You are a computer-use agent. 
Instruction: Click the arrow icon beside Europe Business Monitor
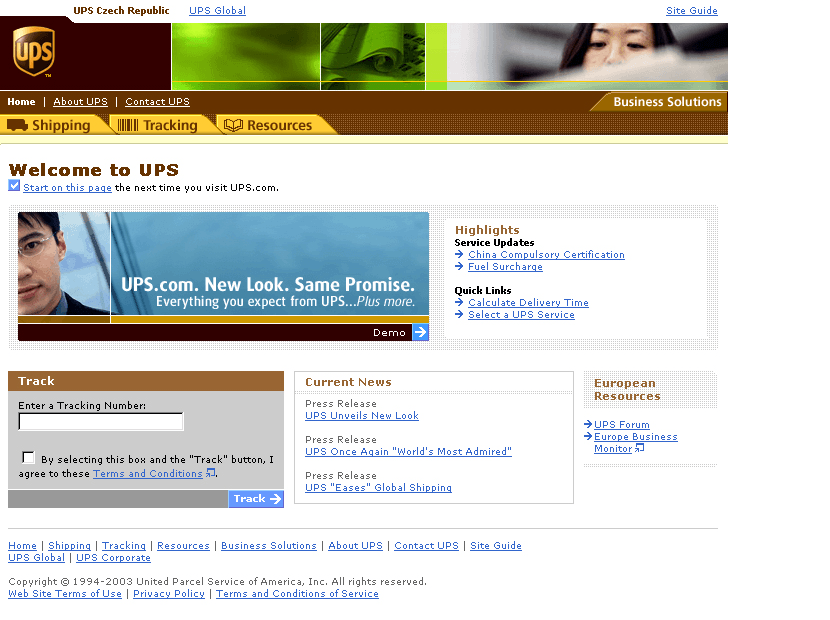click(588, 436)
